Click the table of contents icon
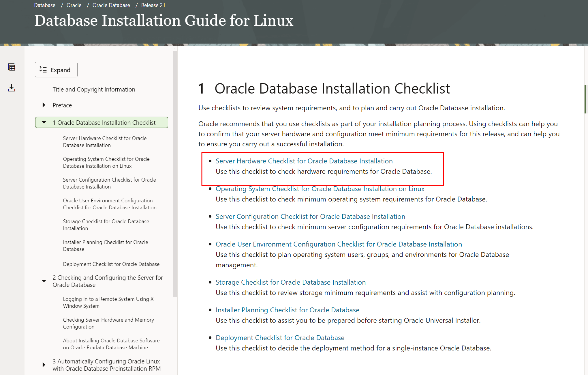 (12, 67)
